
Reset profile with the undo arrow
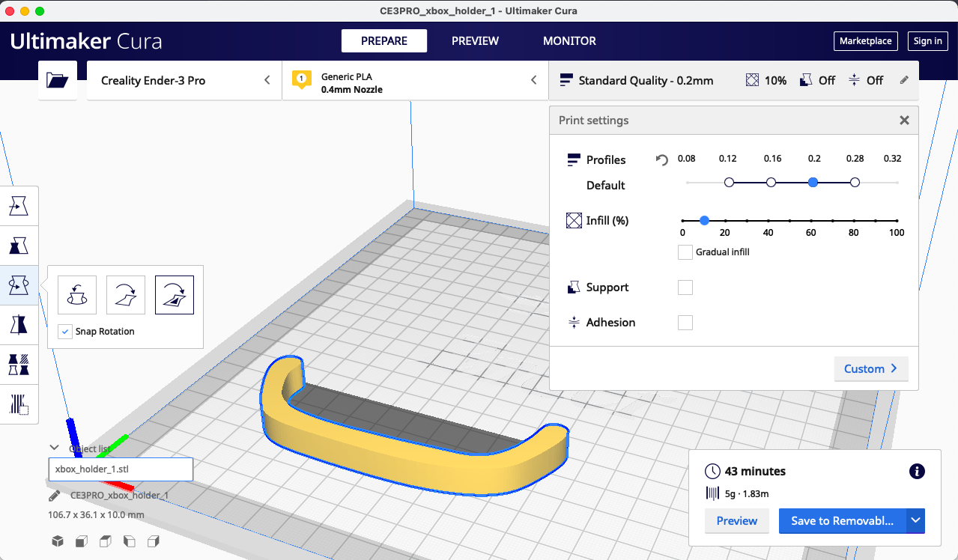click(x=661, y=159)
